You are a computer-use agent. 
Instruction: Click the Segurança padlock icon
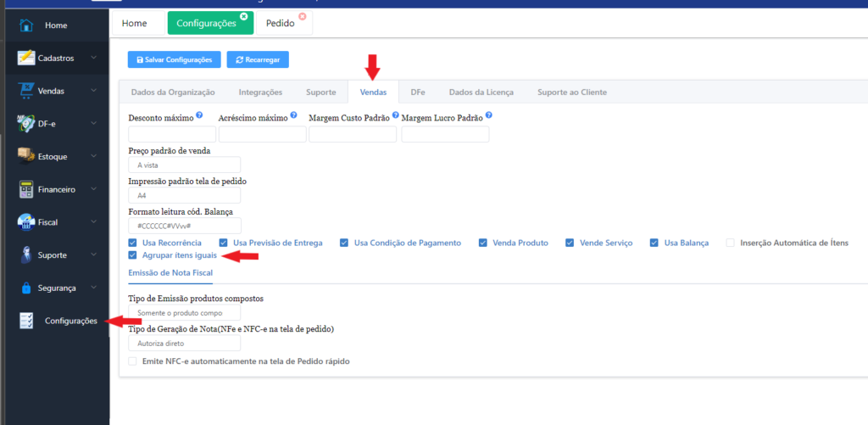coord(26,288)
